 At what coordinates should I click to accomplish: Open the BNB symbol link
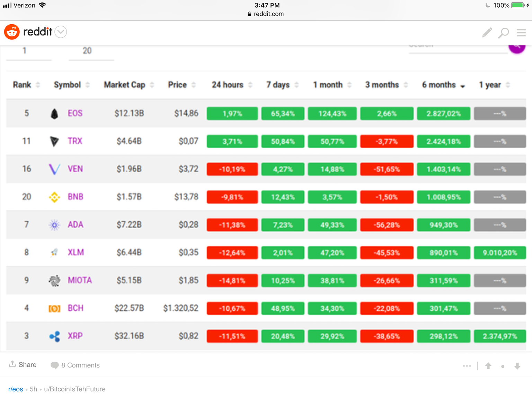point(76,197)
